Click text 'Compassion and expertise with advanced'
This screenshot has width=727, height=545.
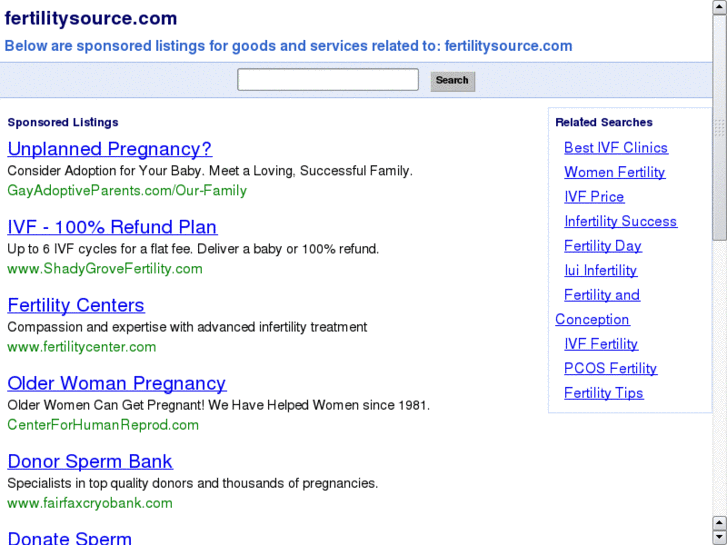pyautogui.click(x=131, y=327)
